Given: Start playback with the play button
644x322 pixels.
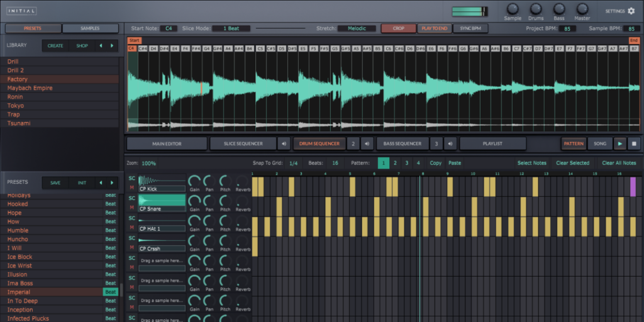Looking at the screenshot, I should click(x=619, y=144).
